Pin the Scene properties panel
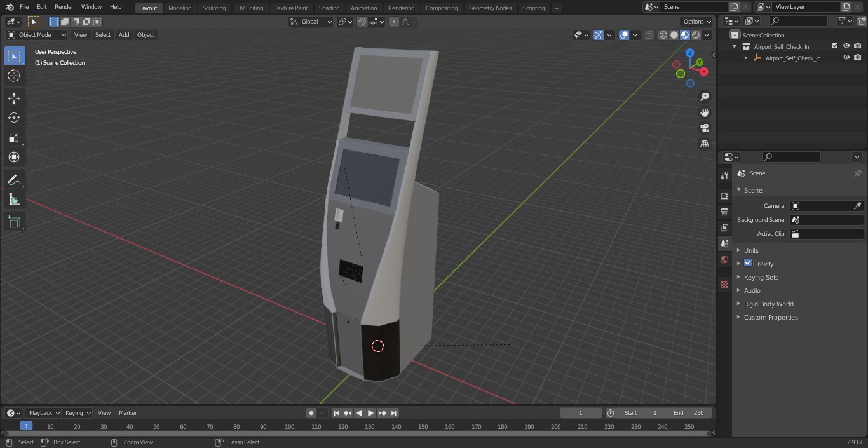 pos(857,173)
